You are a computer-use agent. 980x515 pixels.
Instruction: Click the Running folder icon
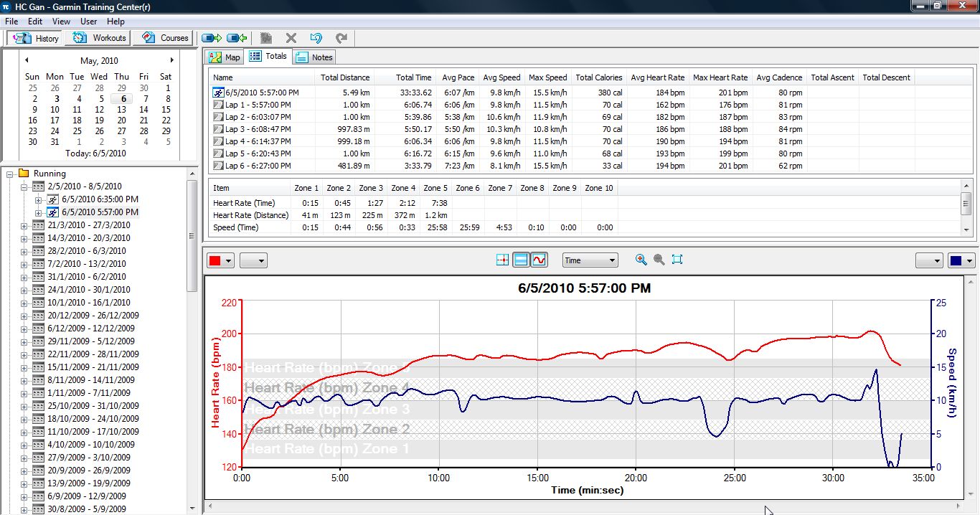(x=24, y=174)
